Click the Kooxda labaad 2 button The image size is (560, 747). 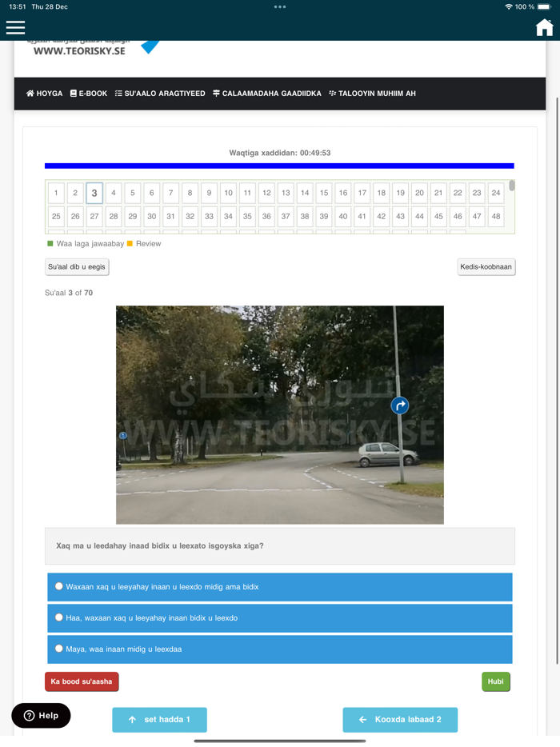point(400,719)
